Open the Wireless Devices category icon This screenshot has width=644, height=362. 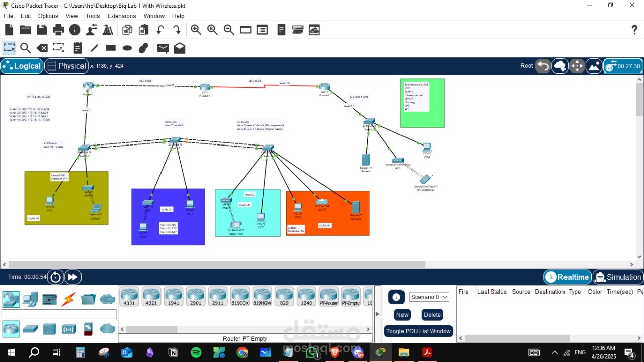click(x=68, y=329)
